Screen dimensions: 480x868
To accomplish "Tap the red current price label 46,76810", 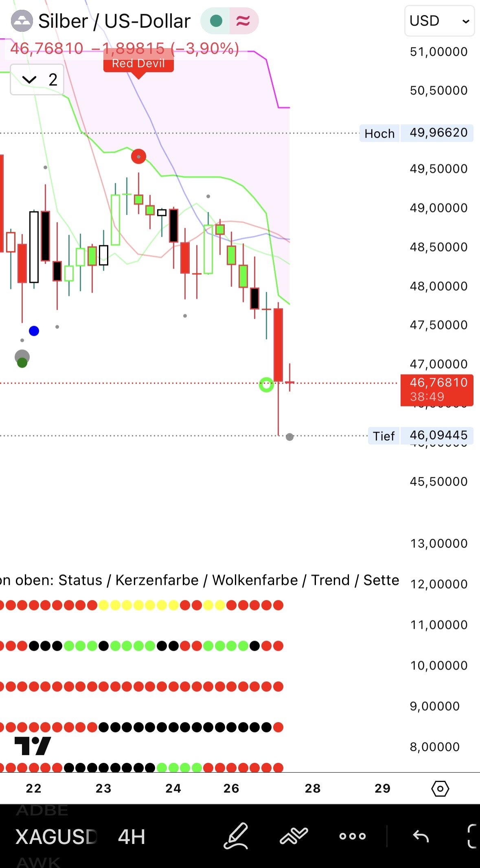I will click(x=437, y=390).
